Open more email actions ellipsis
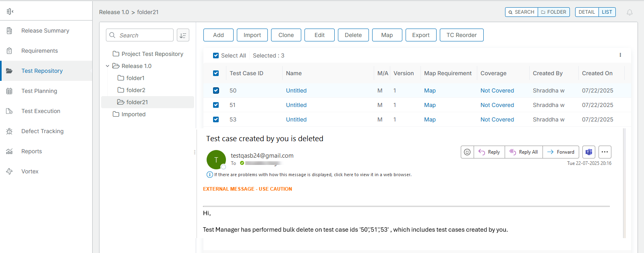The image size is (644, 253). [605, 152]
